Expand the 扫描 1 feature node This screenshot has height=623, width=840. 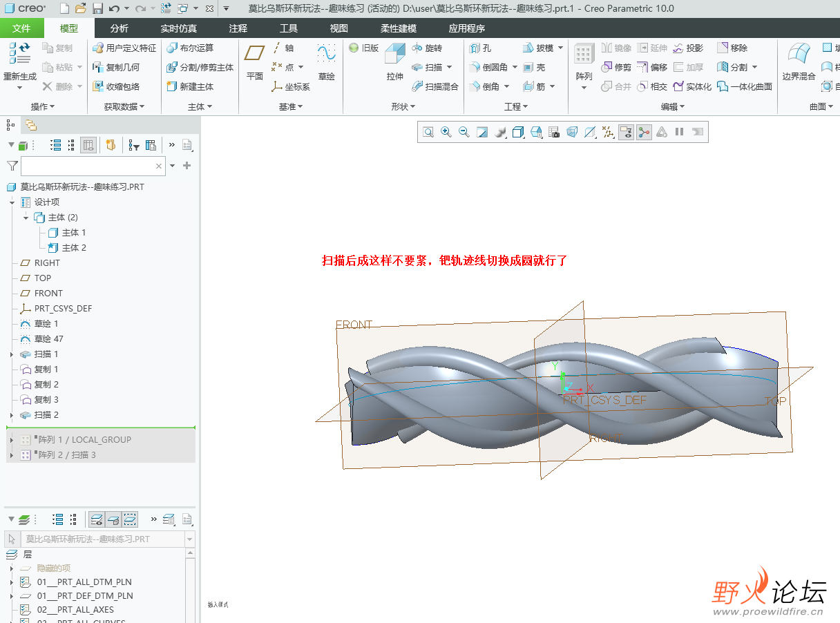click(12, 354)
